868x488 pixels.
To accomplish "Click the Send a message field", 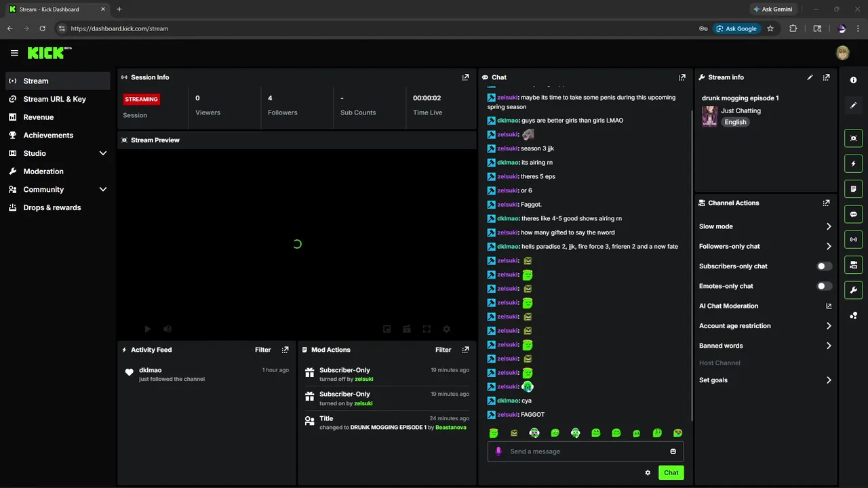I will (585, 451).
